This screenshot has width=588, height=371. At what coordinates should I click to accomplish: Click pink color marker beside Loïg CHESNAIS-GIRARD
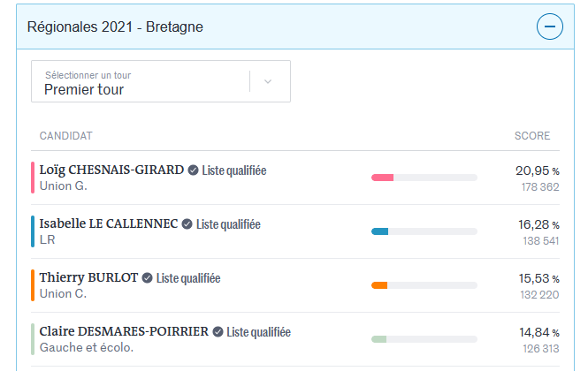pos(33,178)
